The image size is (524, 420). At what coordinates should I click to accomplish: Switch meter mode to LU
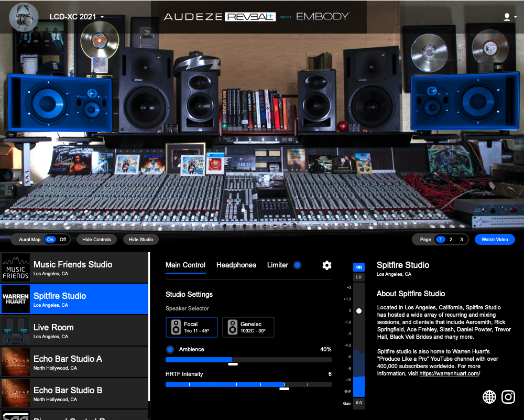(x=358, y=277)
